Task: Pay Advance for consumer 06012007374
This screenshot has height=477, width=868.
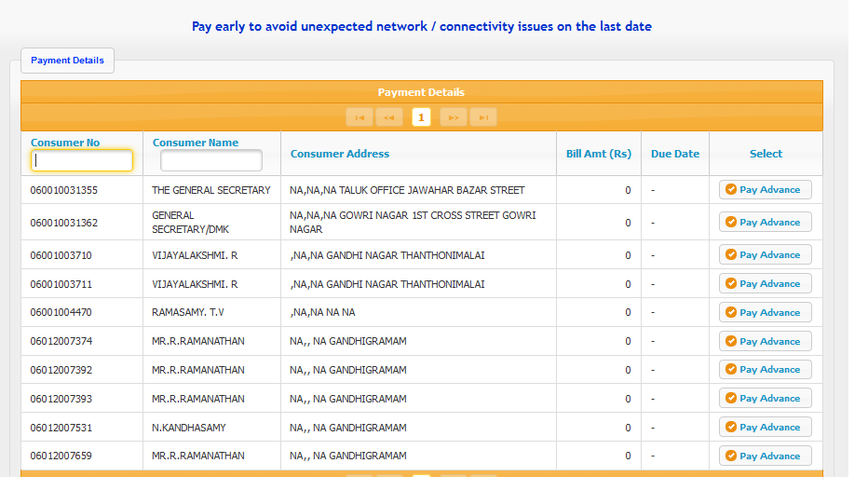Action: click(x=765, y=342)
